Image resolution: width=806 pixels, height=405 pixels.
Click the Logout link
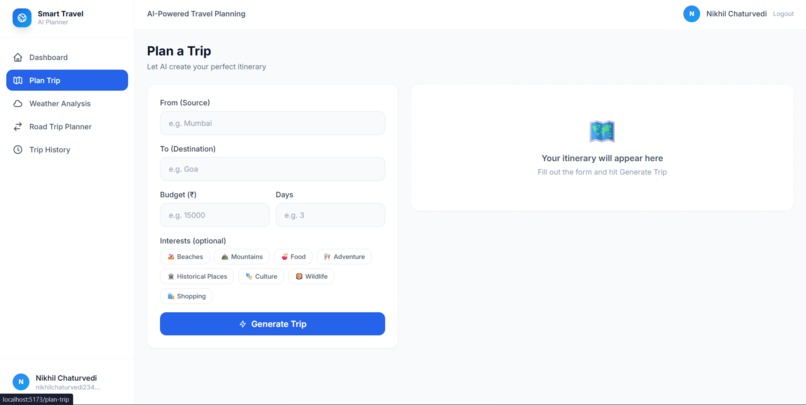[x=783, y=14]
